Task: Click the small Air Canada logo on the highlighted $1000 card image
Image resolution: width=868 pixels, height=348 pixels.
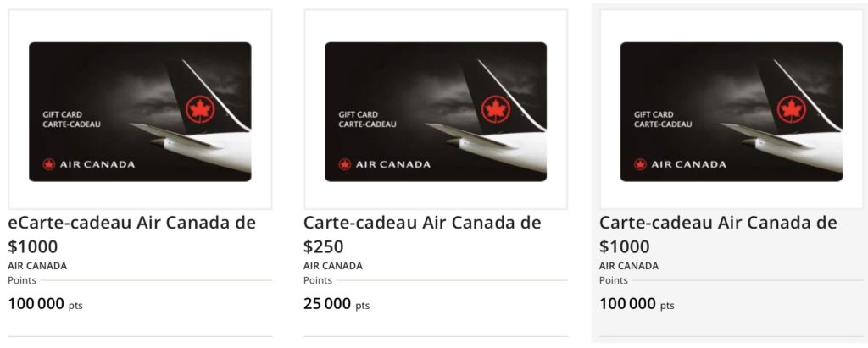Action: 640,164
